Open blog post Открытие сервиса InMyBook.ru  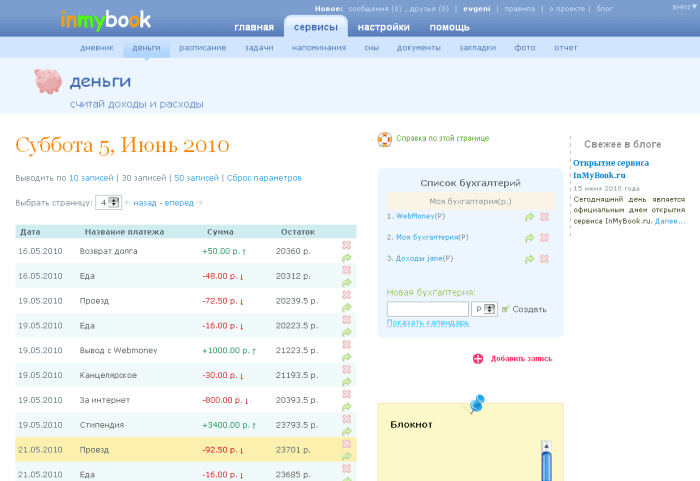[x=611, y=169]
